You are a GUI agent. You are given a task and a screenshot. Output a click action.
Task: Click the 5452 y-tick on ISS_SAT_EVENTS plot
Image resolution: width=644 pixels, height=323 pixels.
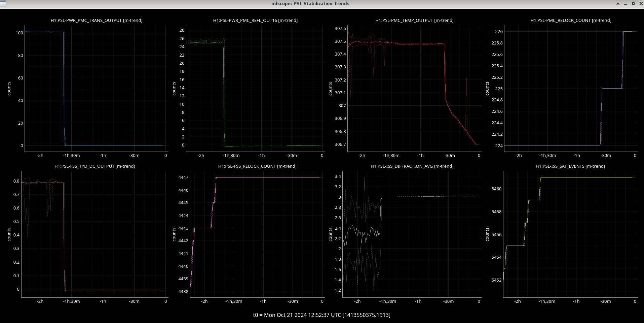[x=497, y=280]
